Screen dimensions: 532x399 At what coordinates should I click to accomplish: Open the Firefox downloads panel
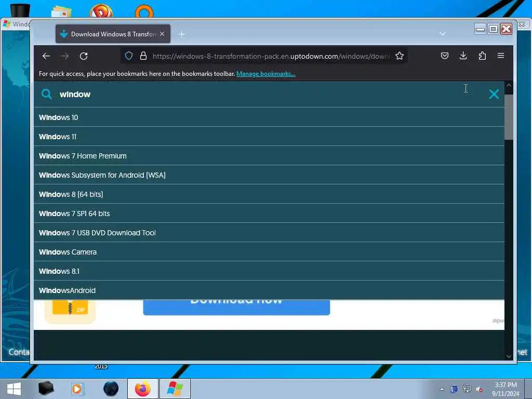click(x=463, y=56)
